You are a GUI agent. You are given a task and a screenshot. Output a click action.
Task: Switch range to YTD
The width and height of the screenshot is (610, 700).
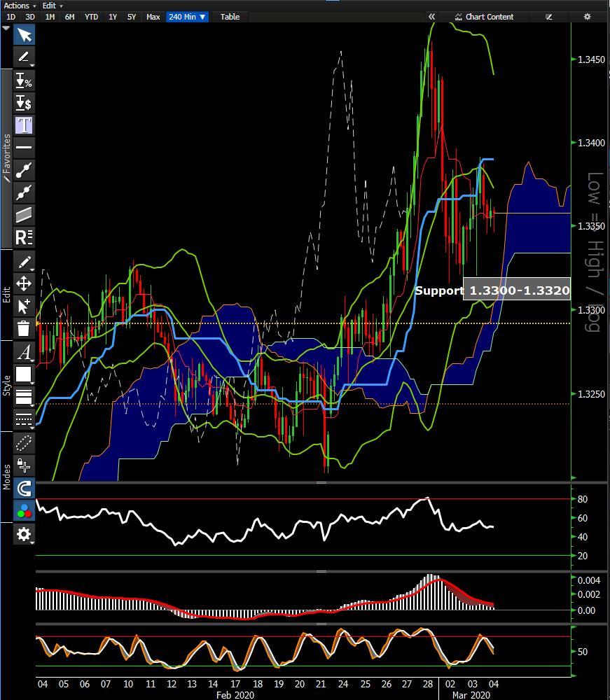pos(91,17)
